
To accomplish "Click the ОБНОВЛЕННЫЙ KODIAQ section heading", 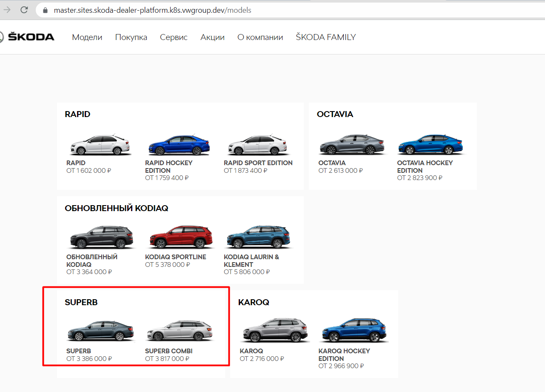I will click(117, 208).
